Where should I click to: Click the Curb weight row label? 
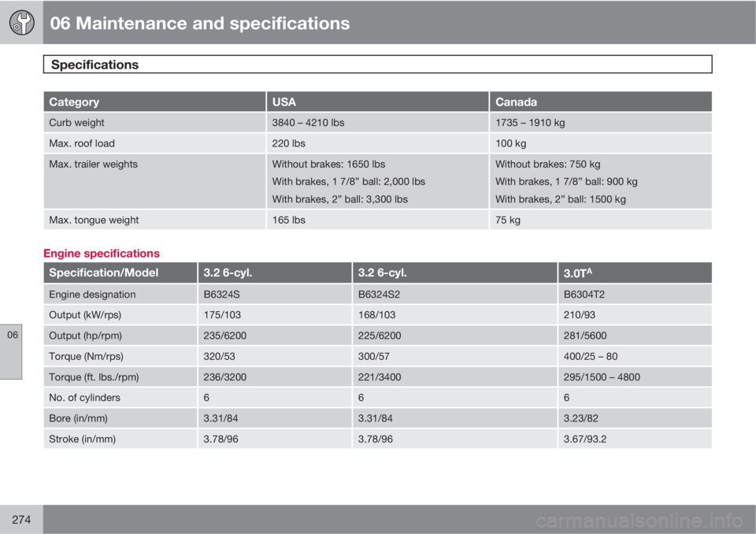[76, 123]
